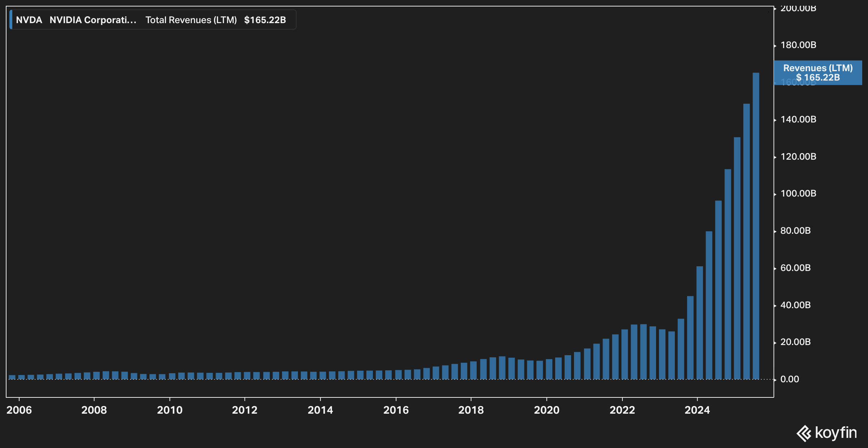Screen dimensions: 868x448
Task: Click the blue series color strip in legend
Action: [11, 20]
